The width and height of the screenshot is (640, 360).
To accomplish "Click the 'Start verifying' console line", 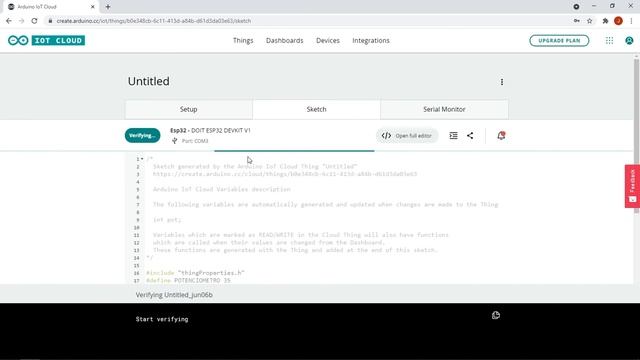I will pyautogui.click(x=162, y=319).
